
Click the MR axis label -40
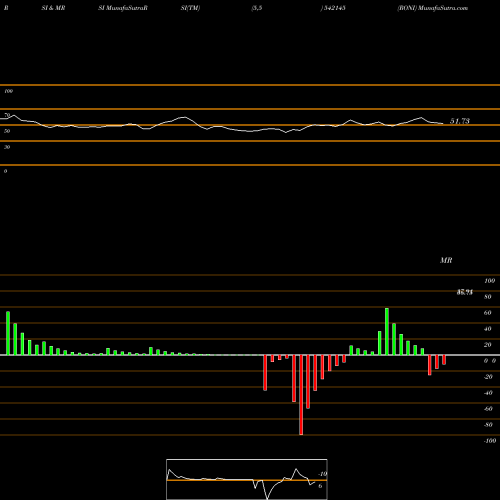click(x=488, y=393)
